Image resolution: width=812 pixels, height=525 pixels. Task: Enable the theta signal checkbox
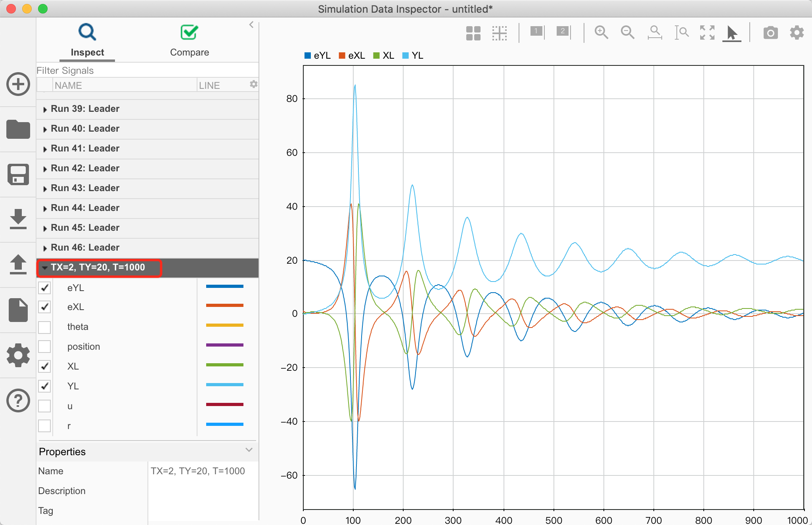click(44, 327)
